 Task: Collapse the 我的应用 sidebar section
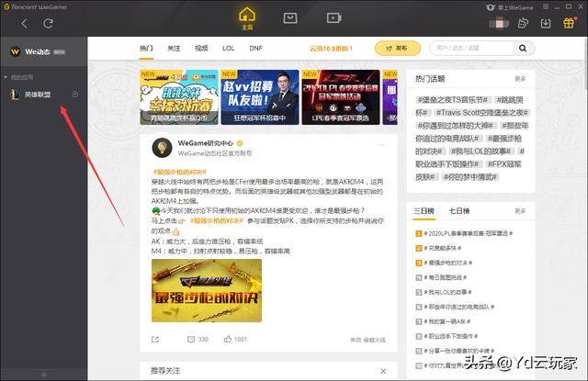pyautogui.click(x=6, y=77)
